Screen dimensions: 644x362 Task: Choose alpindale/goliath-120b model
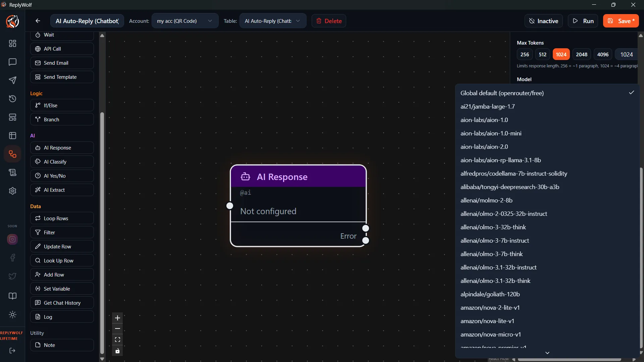click(547, 294)
